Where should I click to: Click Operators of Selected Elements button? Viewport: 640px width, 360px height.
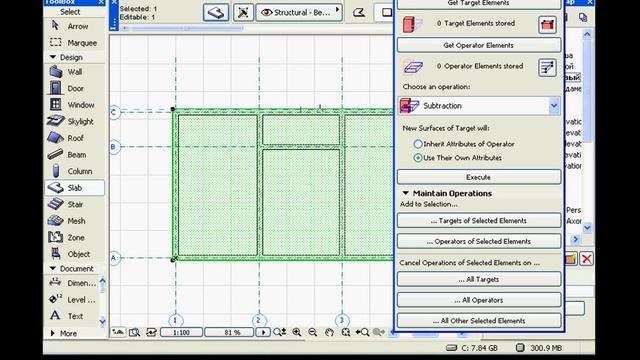[x=478, y=241]
